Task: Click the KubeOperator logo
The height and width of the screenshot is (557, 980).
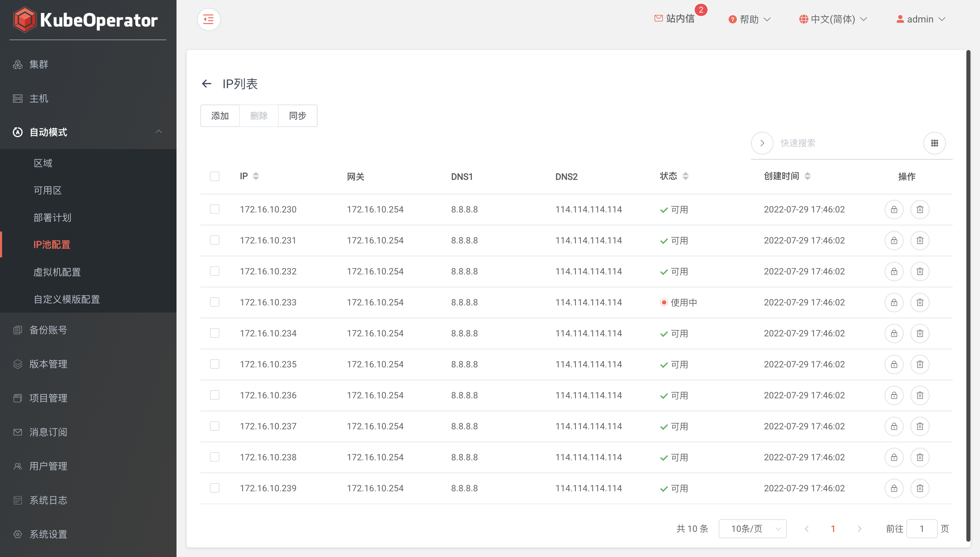Action: coord(86,20)
